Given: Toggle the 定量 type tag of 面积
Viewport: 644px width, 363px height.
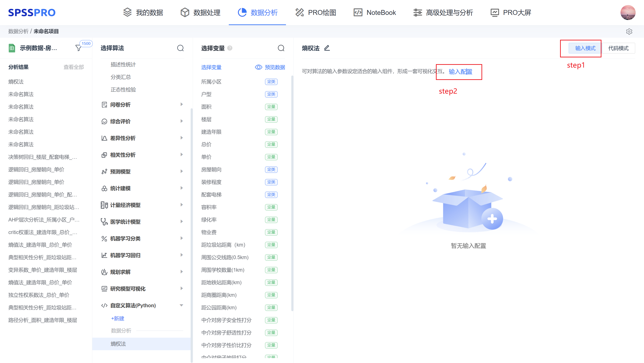Looking at the screenshot, I should pos(271,107).
